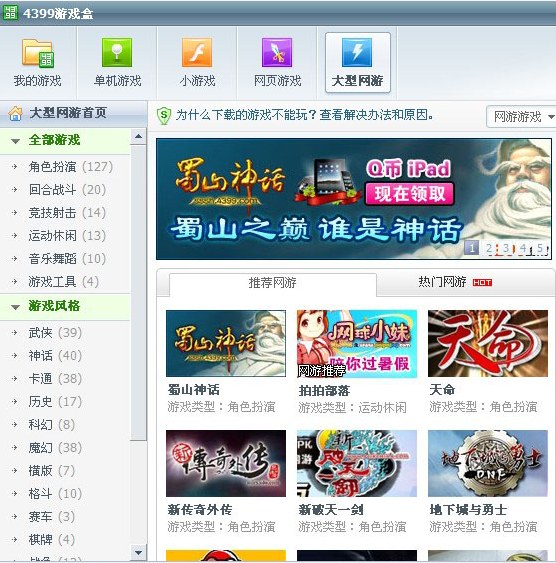Show banner slide 3

click(506, 248)
